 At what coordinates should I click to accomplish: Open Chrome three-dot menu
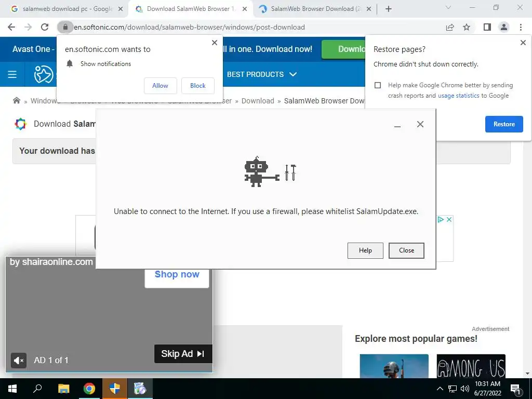click(x=521, y=27)
